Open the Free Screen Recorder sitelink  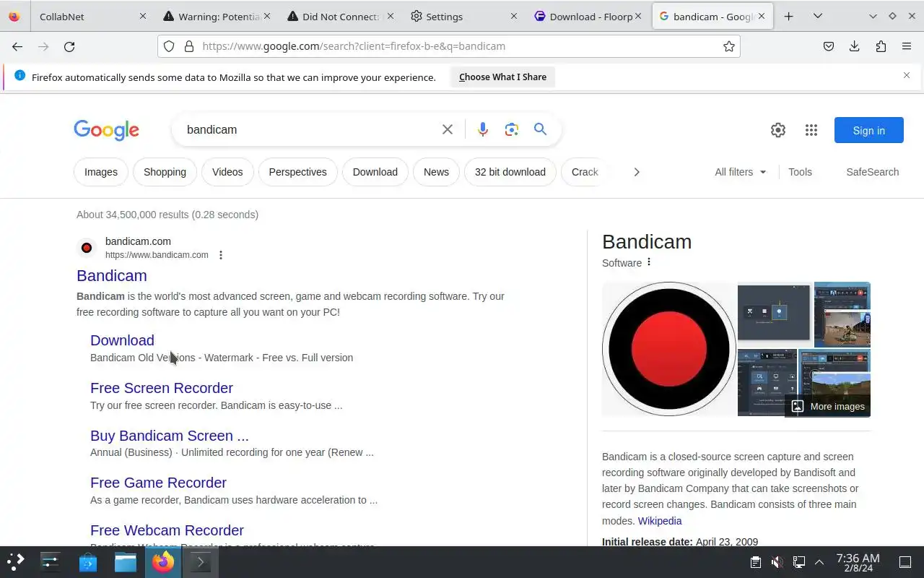162,388
